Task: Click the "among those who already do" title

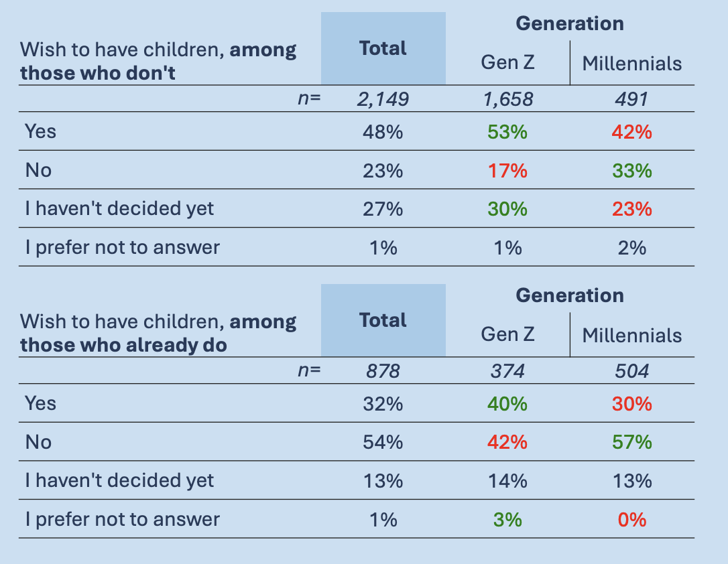Action: pyautogui.click(x=158, y=334)
